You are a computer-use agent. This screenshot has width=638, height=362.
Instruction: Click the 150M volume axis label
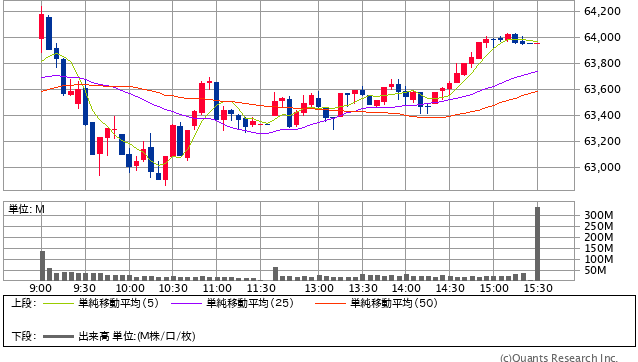[599, 248]
